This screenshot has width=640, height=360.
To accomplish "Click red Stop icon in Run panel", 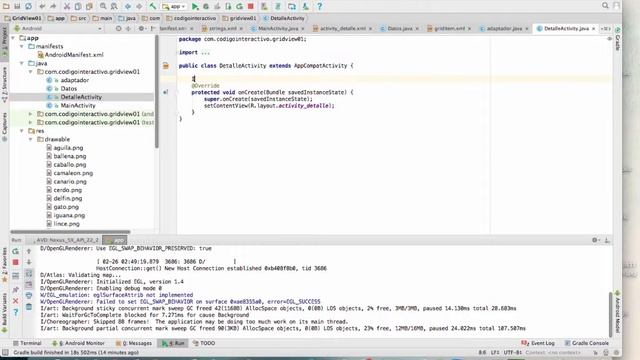I will (16, 262).
